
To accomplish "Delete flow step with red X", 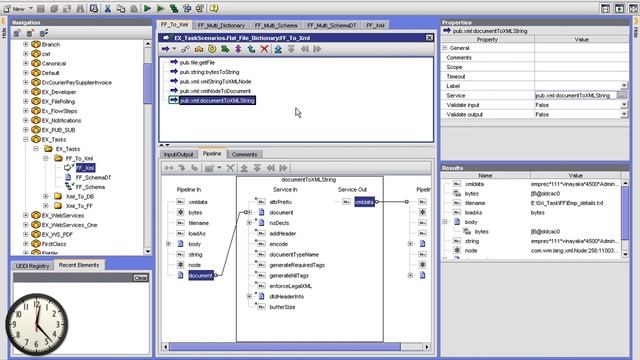I will (x=264, y=49).
